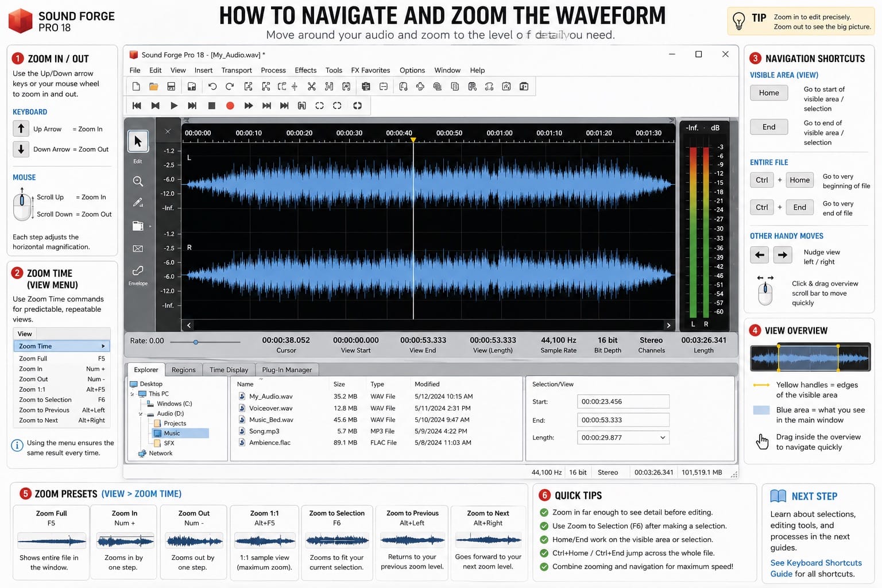Choose Zoom 1:1 Alt+F5 in the menu list
The height and width of the screenshot is (588, 882).
tap(61, 389)
